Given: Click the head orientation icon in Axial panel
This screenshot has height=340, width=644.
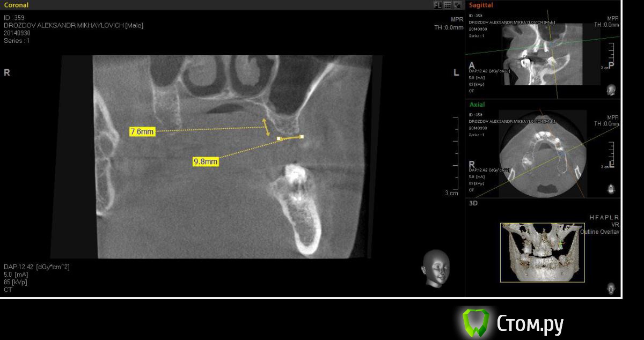Looking at the screenshot, I should tap(611, 189).
